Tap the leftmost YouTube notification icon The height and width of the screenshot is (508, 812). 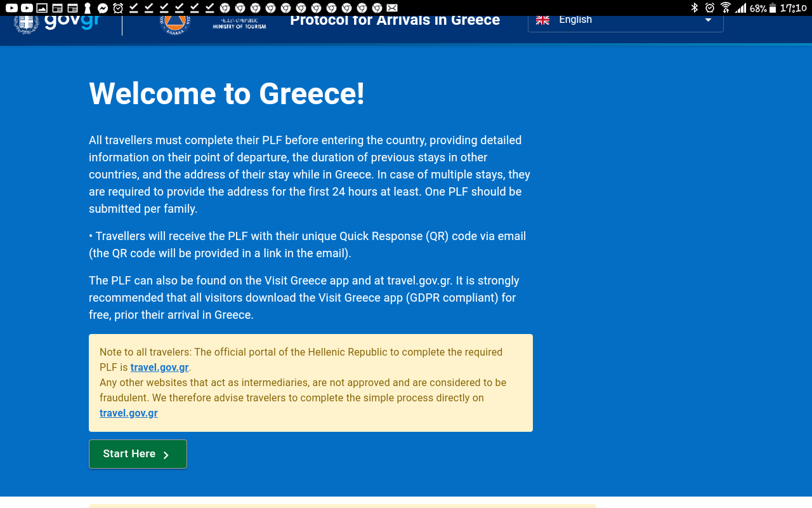(11, 8)
